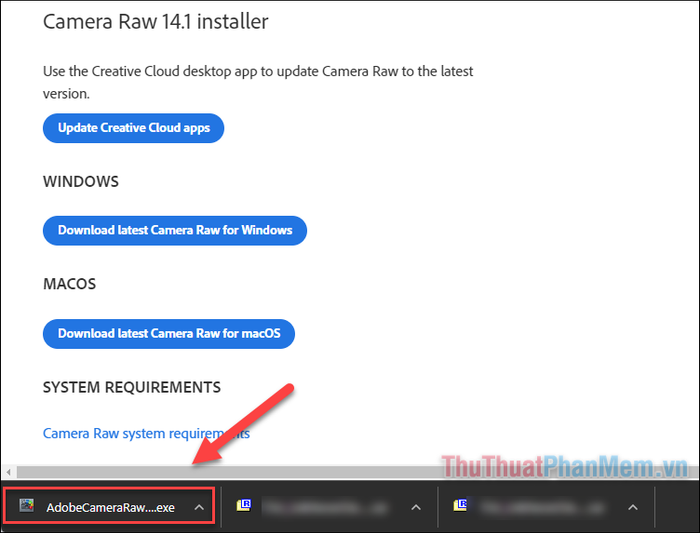
Task: Download latest Camera Raw for Windows
Action: pos(175,230)
